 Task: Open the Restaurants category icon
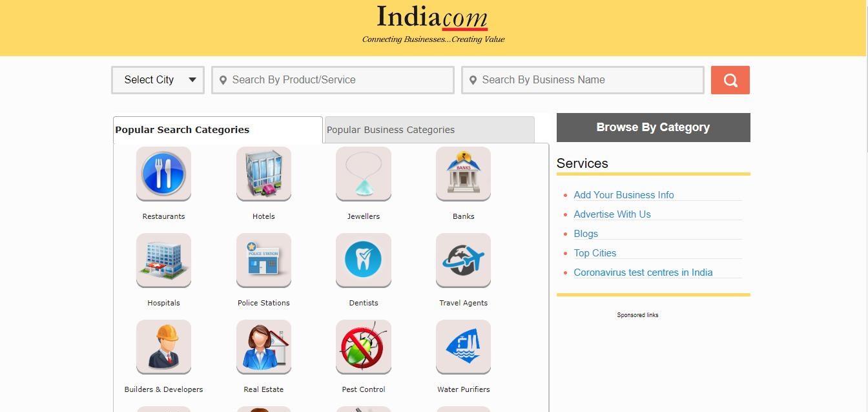[x=163, y=174]
